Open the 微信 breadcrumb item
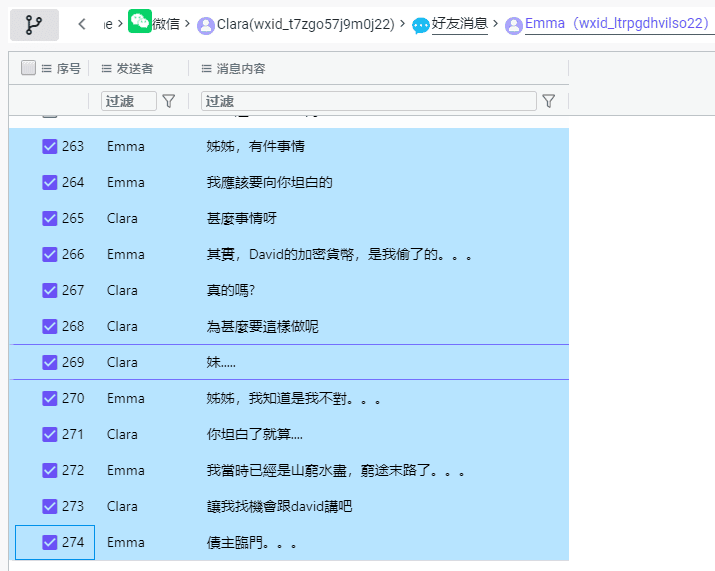This screenshot has height=571, width=715. 166,24
